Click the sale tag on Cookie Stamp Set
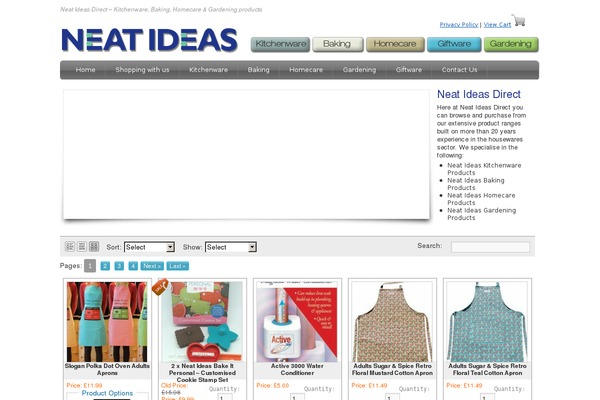This screenshot has height=400, width=600. 160,287
